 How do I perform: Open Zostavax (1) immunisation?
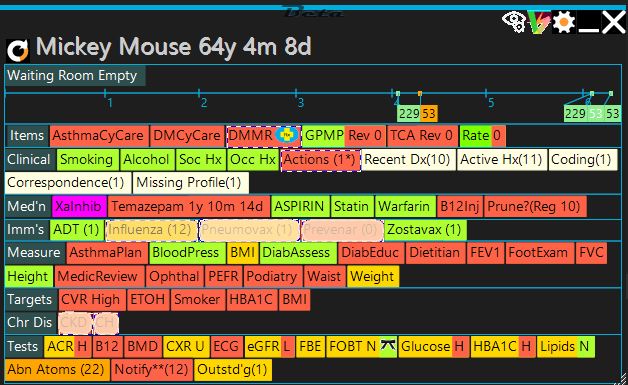(x=425, y=230)
